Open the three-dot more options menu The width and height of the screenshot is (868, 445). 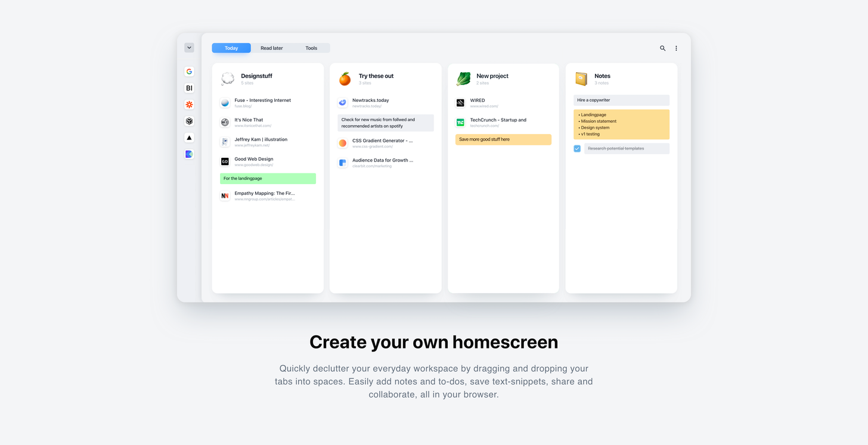(x=676, y=48)
